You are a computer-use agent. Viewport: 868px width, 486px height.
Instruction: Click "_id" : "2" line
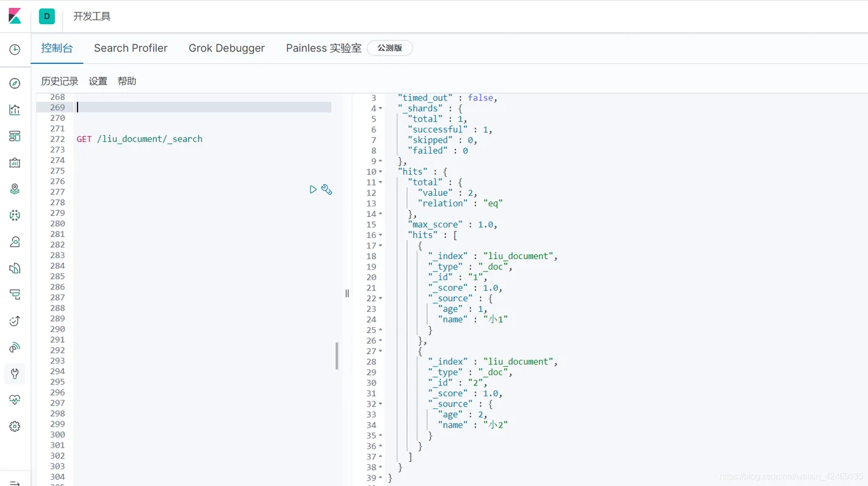coord(458,382)
